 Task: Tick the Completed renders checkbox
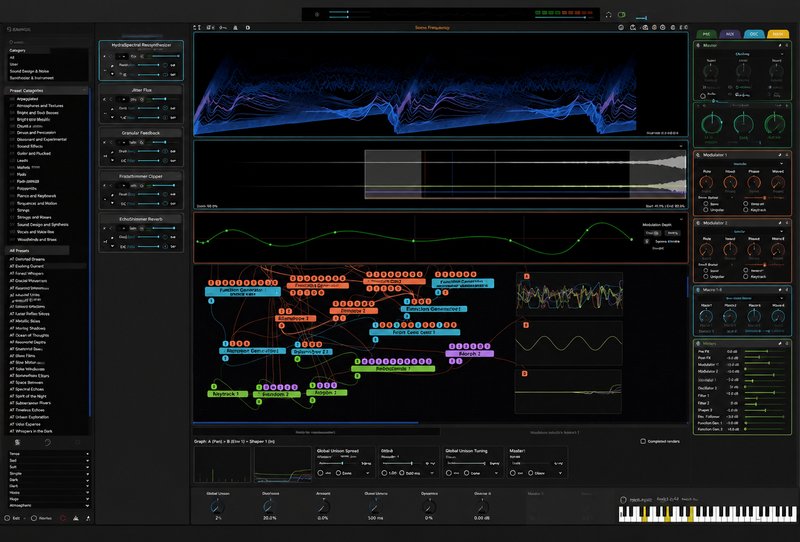coord(643,441)
